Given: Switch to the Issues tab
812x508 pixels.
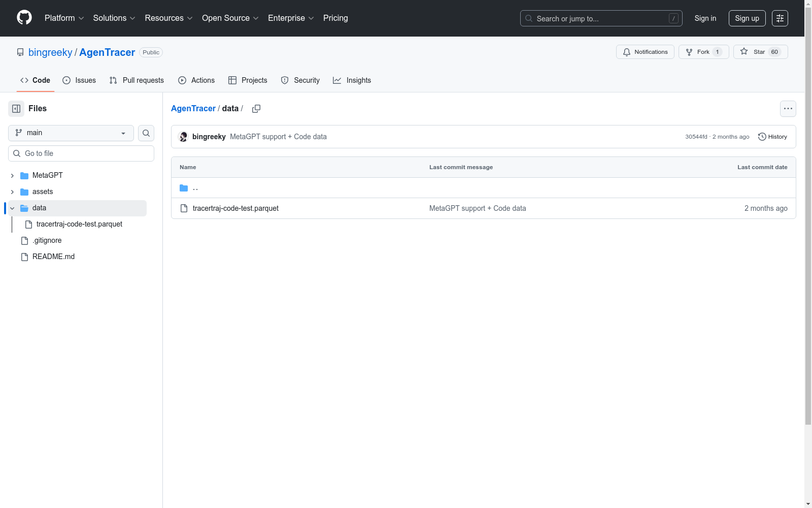Looking at the screenshot, I should [x=79, y=80].
